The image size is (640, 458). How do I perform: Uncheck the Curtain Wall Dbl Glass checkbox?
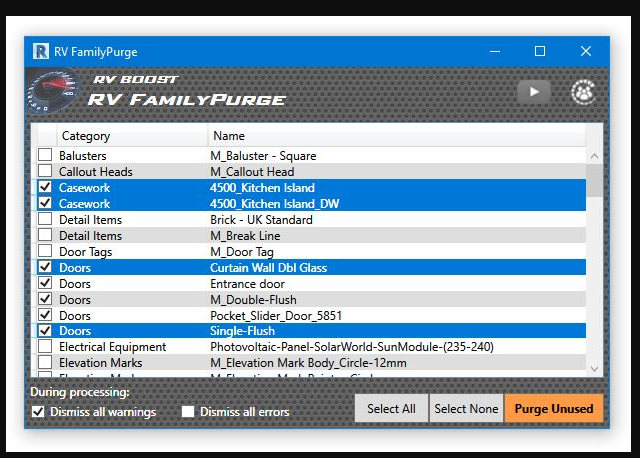(x=45, y=267)
